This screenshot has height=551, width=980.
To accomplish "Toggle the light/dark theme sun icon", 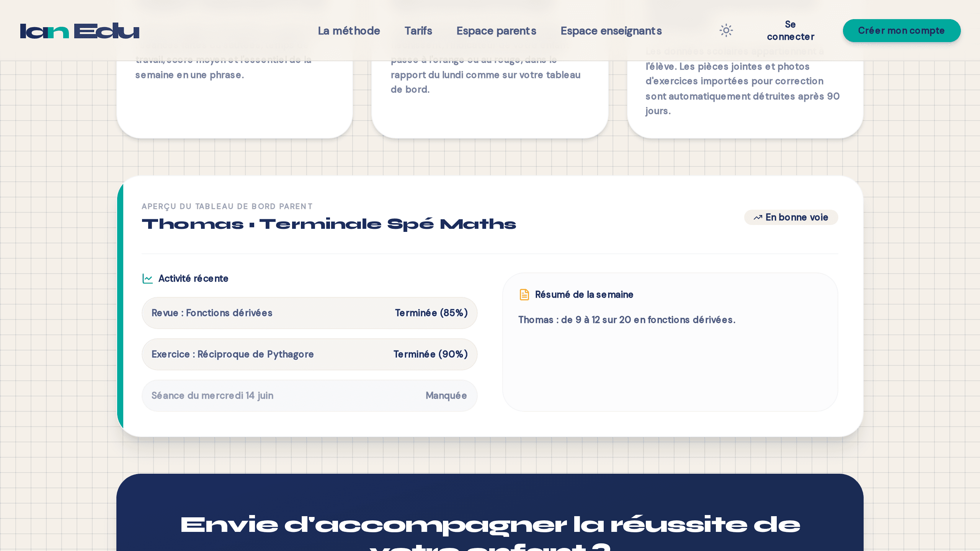I will pyautogui.click(x=726, y=31).
